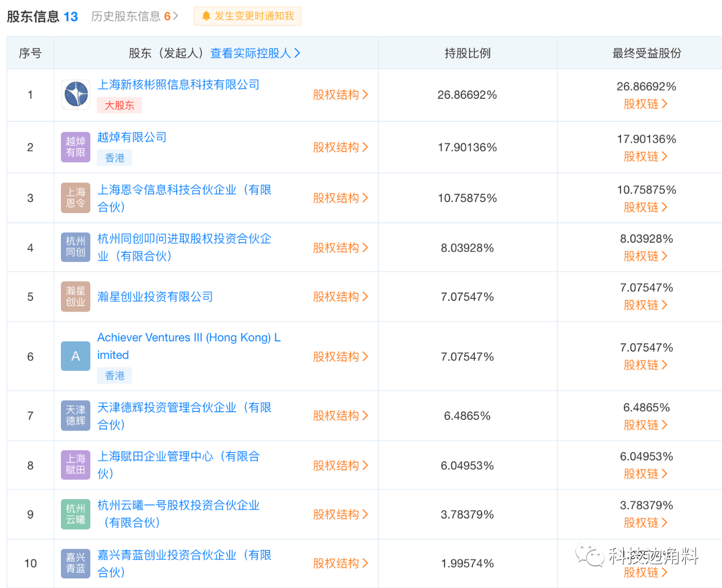Open 查看实际控股人 link

pyautogui.click(x=256, y=53)
